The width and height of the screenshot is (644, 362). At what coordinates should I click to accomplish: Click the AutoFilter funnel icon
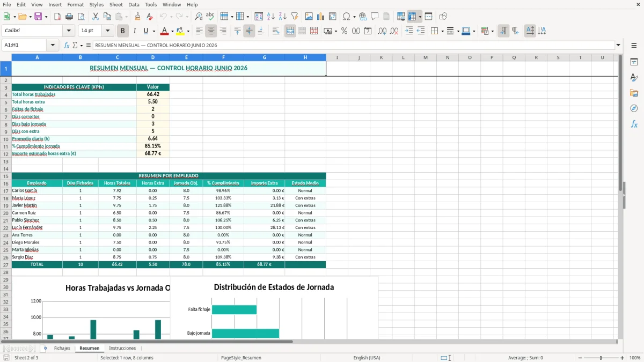click(x=295, y=17)
